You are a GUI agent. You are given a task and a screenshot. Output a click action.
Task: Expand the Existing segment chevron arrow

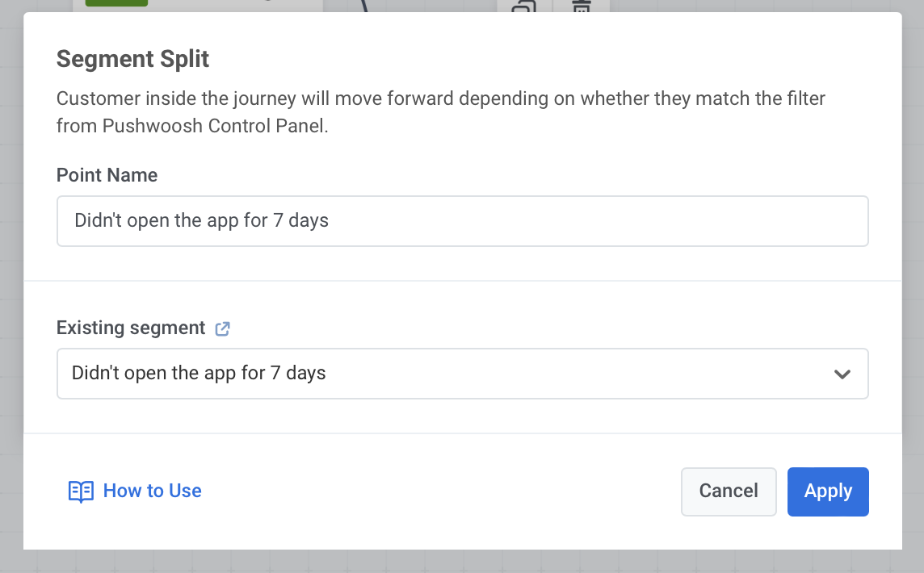842,374
